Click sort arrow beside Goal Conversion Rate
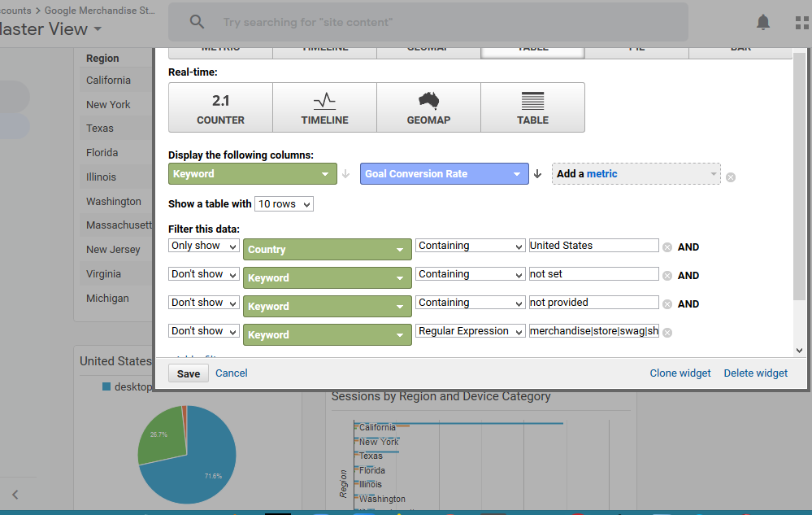Image resolution: width=812 pixels, height=515 pixels. 537,174
